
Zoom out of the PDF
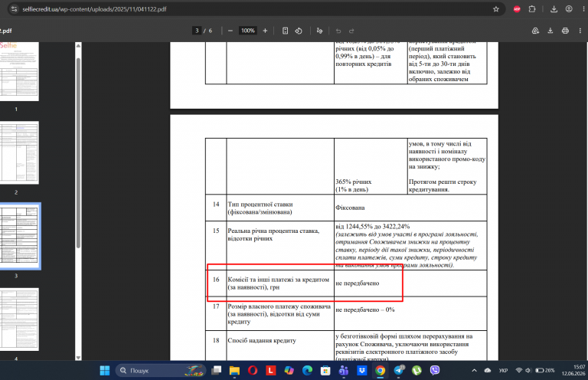(230, 31)
